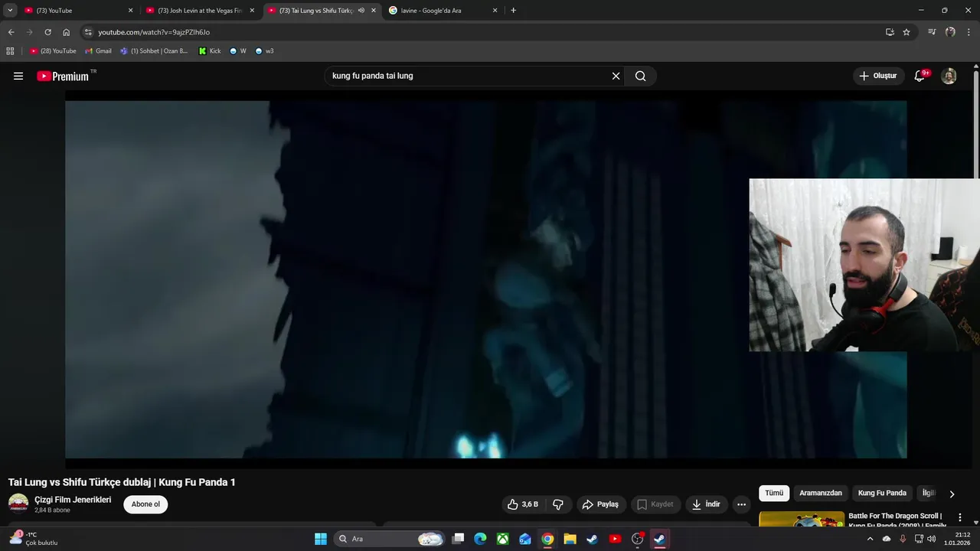980x551 pixels.
Task: Open the W bookmark
Action: click(238, 51)
